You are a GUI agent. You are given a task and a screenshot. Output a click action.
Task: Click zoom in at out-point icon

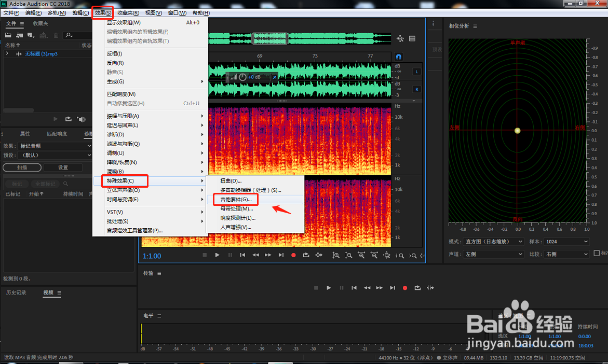click(x=413, y=256)
